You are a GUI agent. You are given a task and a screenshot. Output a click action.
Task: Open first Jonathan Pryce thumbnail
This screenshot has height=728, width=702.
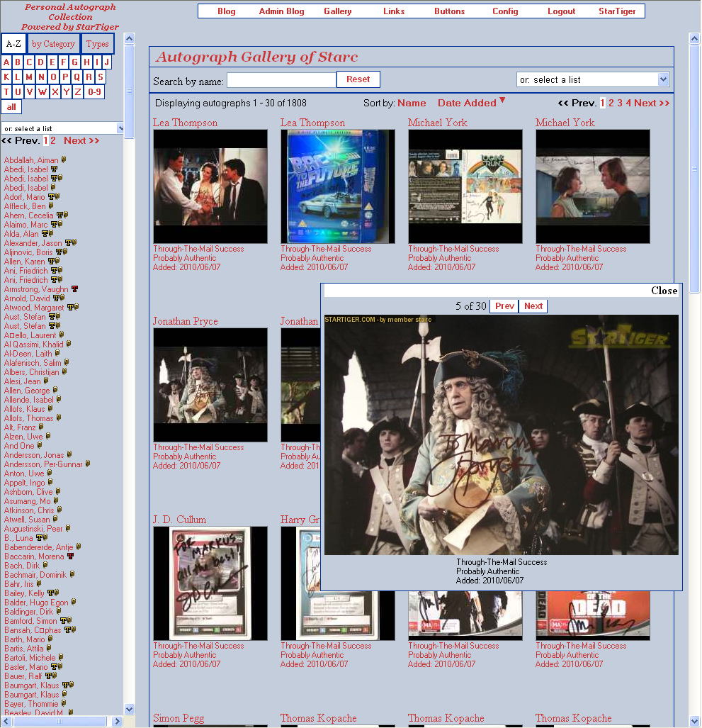point(210,385)
